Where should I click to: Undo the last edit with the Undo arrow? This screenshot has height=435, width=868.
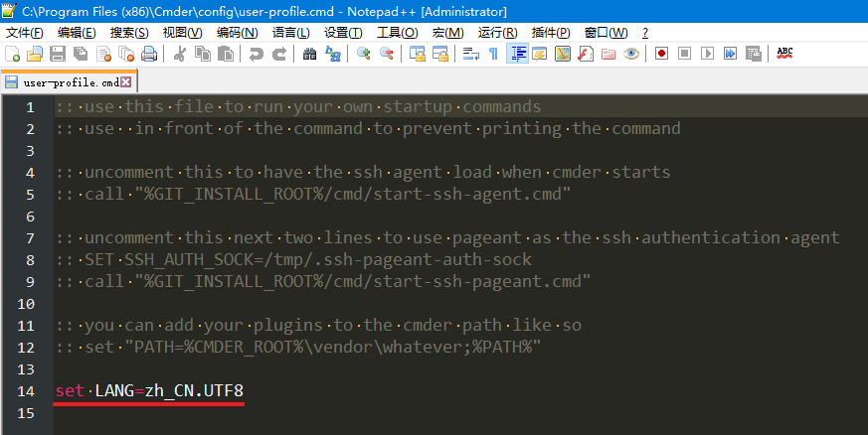click(x=256, y=54)
